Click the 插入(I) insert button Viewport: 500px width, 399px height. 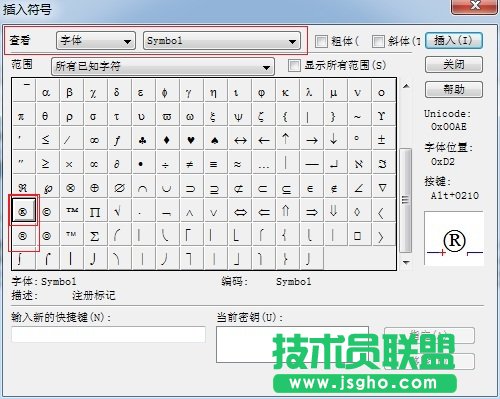pyautogui.click(x=454, y=41)
